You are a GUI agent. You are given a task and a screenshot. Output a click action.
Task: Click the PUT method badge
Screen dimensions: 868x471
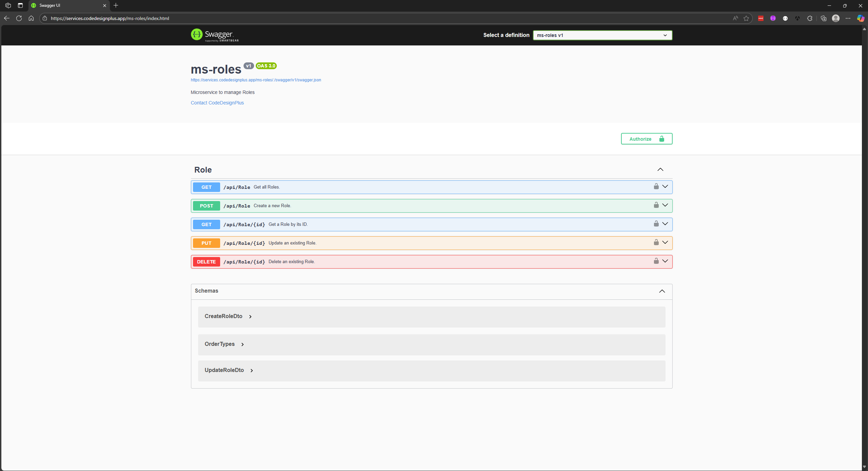(x=206, y=243)
